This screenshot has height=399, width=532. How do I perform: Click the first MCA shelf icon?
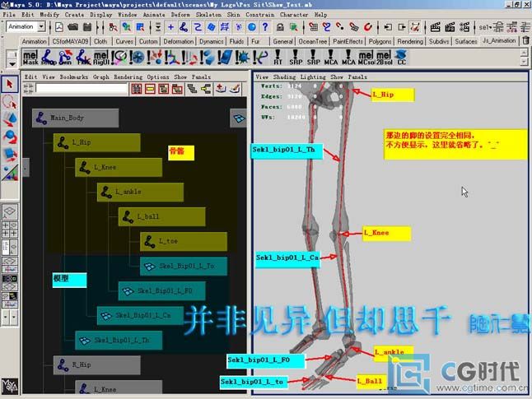(x=331, y=58)
